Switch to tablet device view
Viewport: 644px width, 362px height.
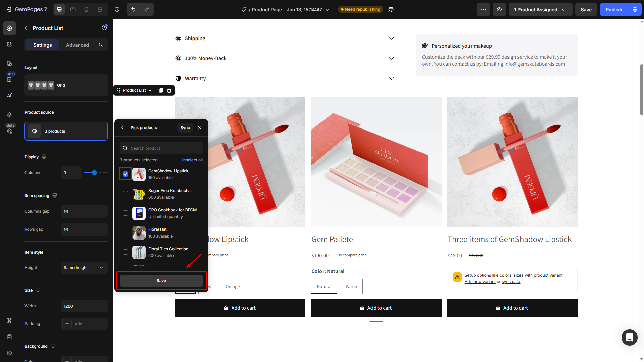[73, 9]
